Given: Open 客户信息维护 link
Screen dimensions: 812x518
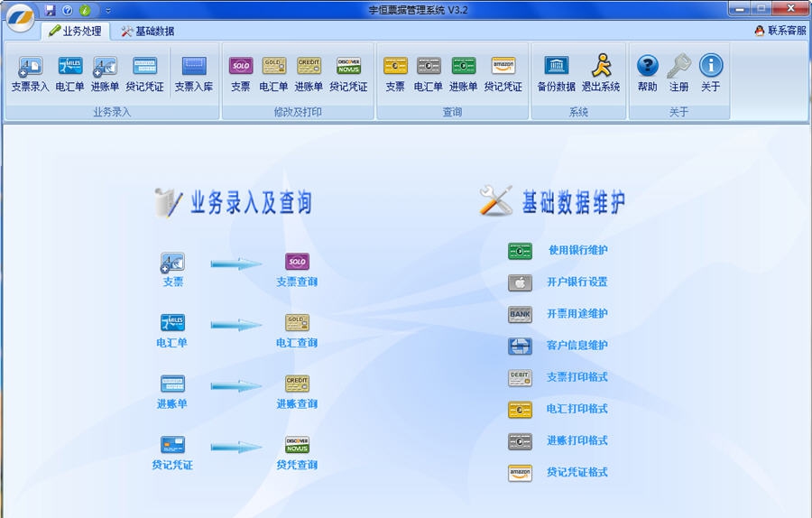Looking at the screenshot, I should (577, 345).
